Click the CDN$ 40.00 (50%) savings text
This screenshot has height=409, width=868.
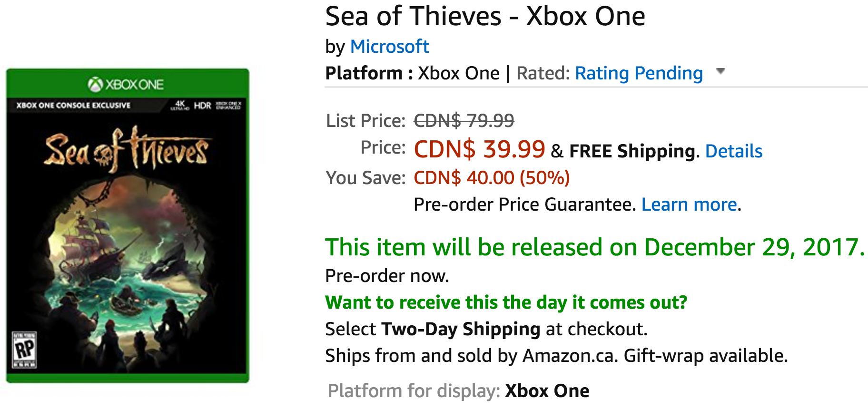pos(492,178)
